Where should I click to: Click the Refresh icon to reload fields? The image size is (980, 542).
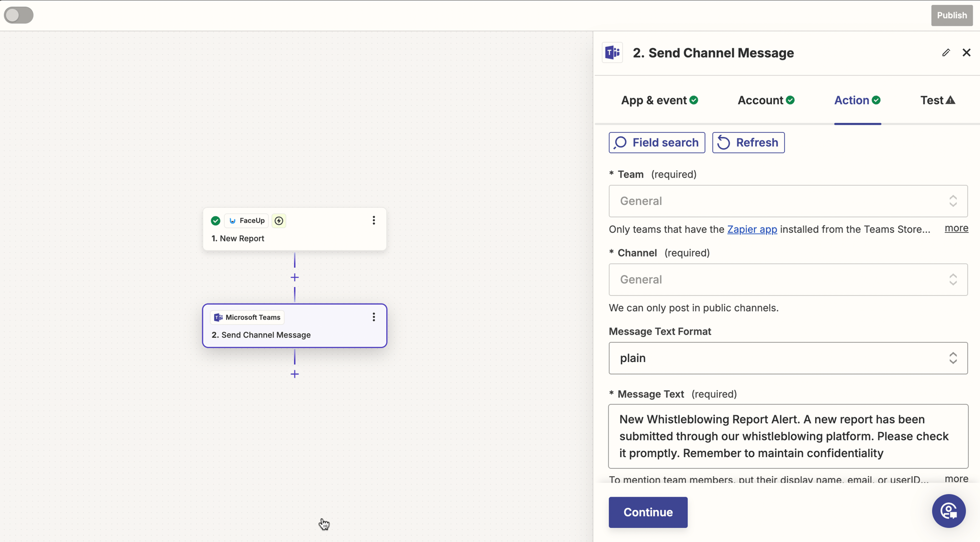725,142
